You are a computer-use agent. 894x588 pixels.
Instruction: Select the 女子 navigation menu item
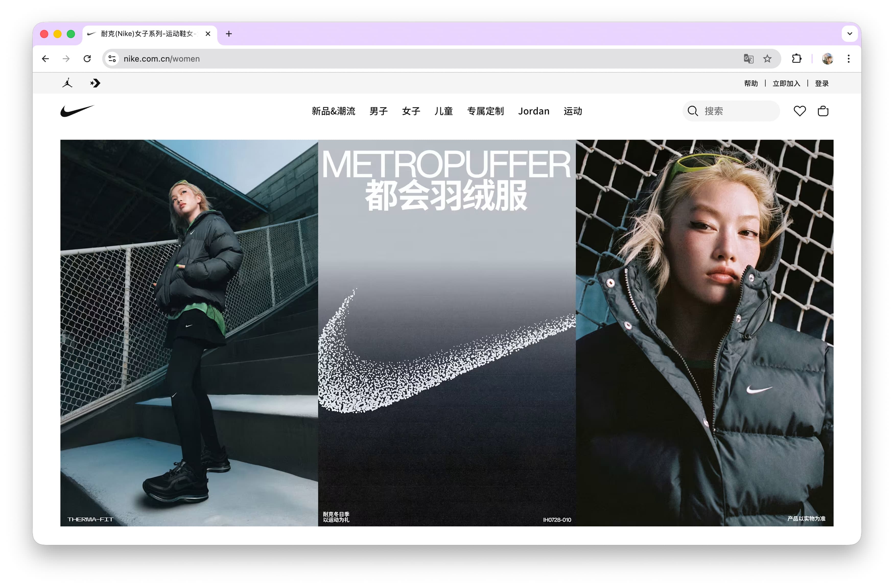pyautogui.click(x=410, y=111)
